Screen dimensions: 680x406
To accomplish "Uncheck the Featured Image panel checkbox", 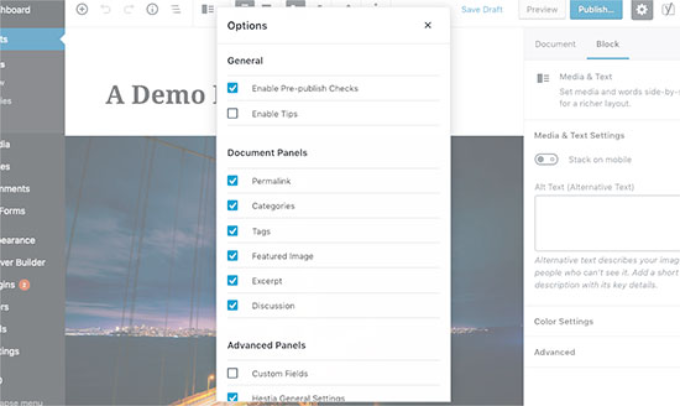I will point(233,256).
